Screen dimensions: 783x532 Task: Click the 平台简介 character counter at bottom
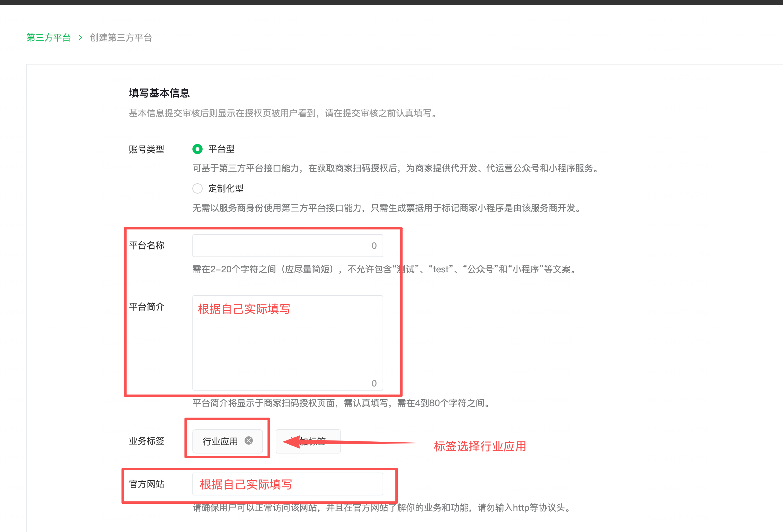click(374, 383)
